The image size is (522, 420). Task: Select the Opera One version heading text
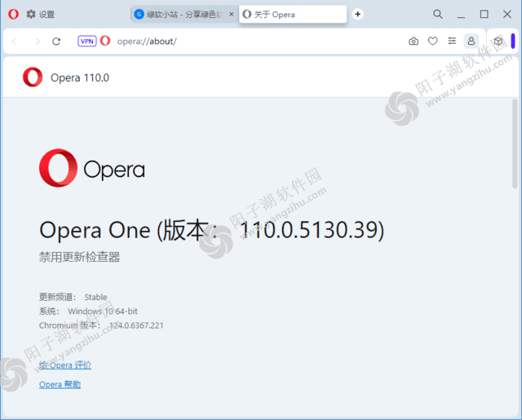click(x=212, y=230)
